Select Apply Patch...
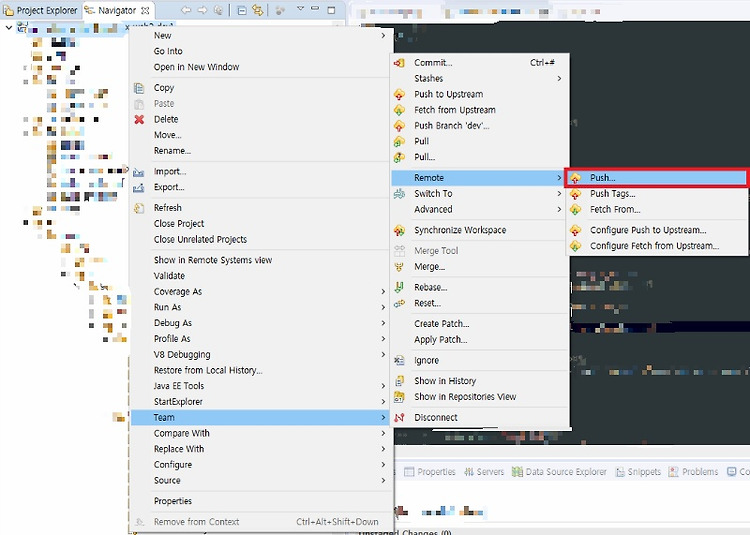Viewport: 750px width, 535px height. coord(441,339)
